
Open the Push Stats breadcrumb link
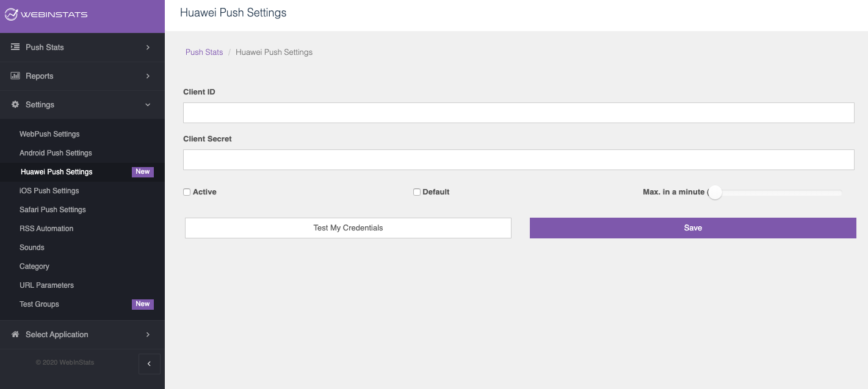pyautogui.click(x=204, y=52)
